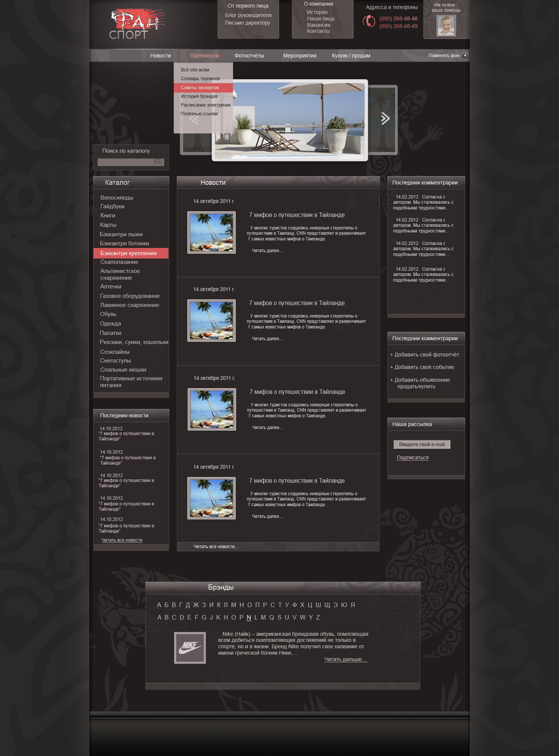Viewport: 559px width, 756px height.
Task: Click the red phone handset icon
Action: tap(369, 21)
